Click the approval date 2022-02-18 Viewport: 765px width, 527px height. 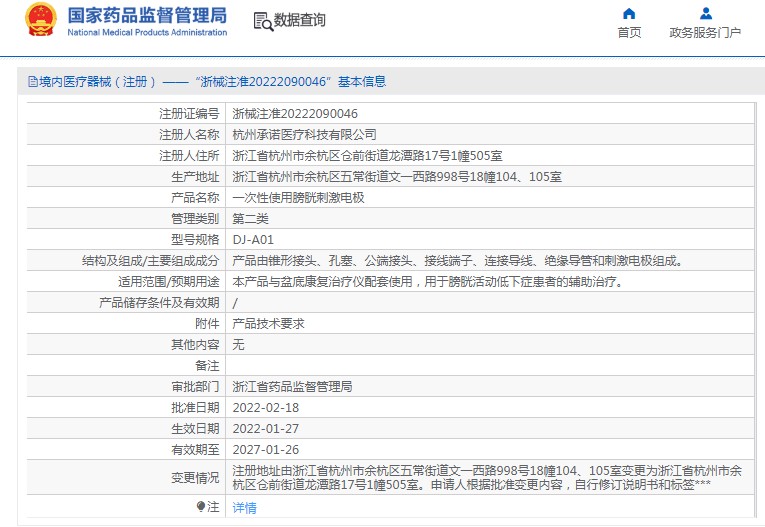[x=265, y=407]
